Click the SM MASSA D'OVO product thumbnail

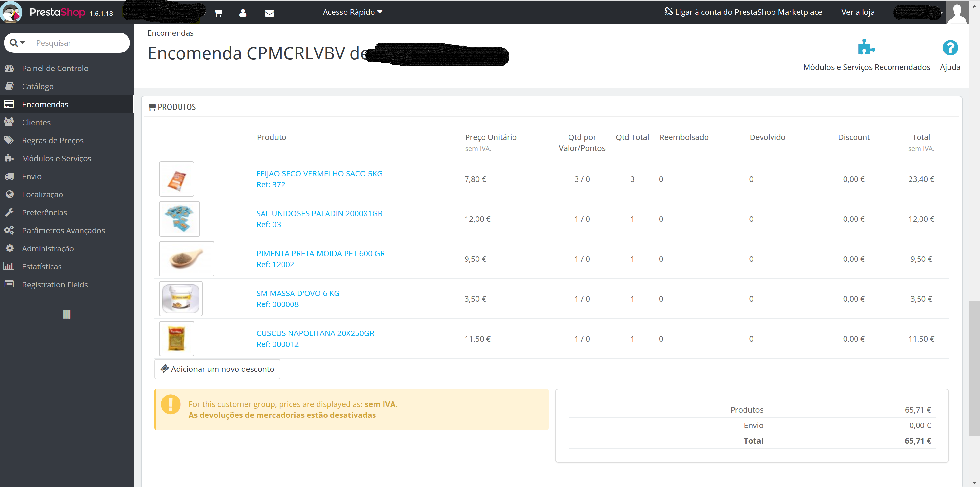click(x=180, y=299)
